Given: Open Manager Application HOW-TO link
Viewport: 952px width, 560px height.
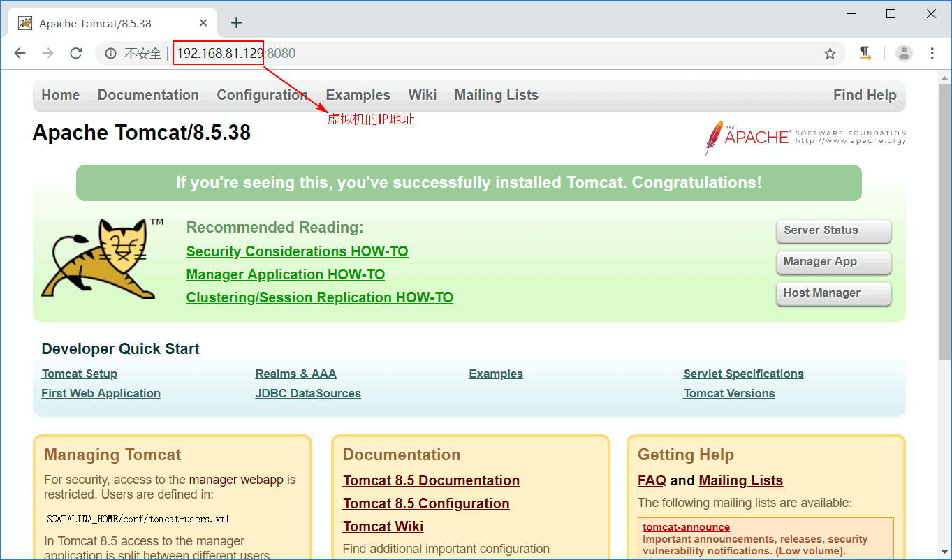Looking at the screenshot, I should click(286, 274).
